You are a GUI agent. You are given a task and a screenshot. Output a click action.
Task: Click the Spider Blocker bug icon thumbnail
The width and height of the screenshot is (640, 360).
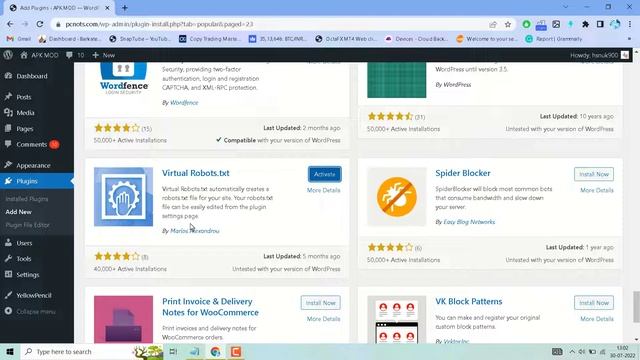(397, 197)
